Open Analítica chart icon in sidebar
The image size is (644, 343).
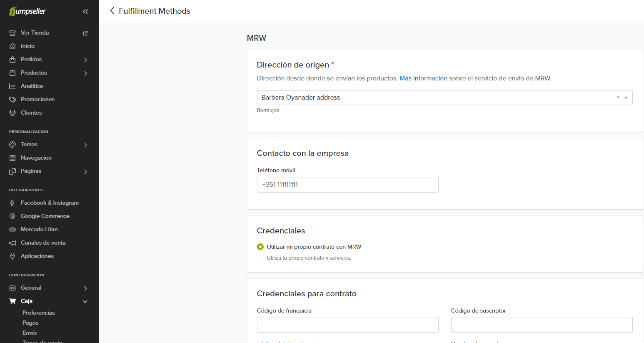point(12,86)
